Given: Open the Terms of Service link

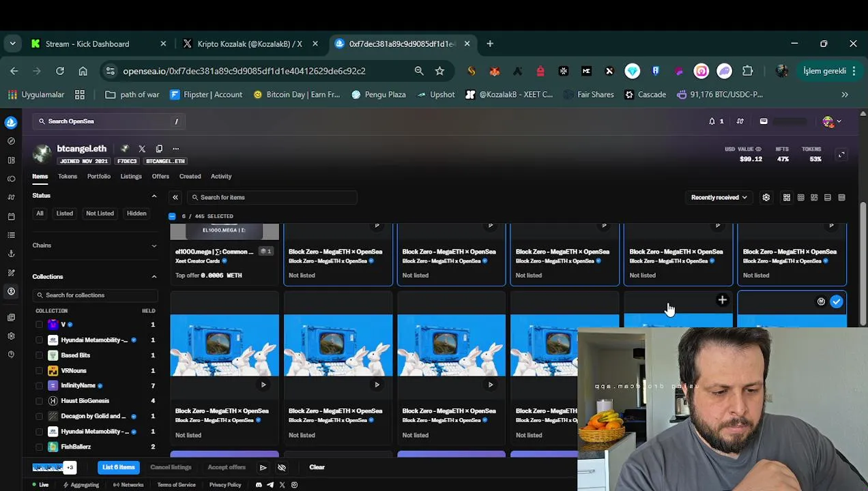Looking at the screenshot, I should [177, 485].
